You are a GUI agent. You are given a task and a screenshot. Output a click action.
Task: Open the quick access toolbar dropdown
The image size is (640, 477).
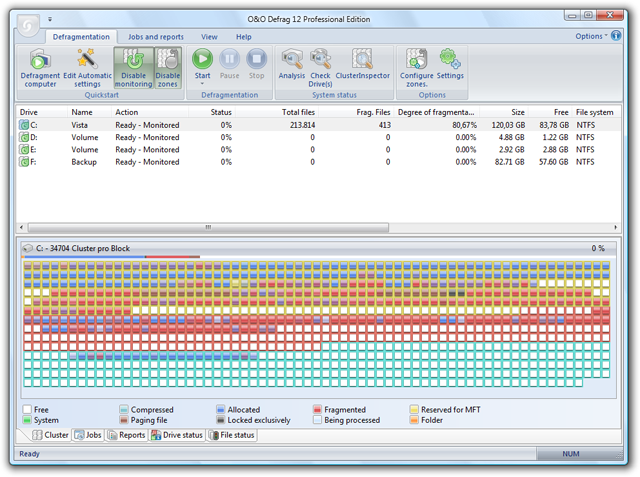pos(50,19)
